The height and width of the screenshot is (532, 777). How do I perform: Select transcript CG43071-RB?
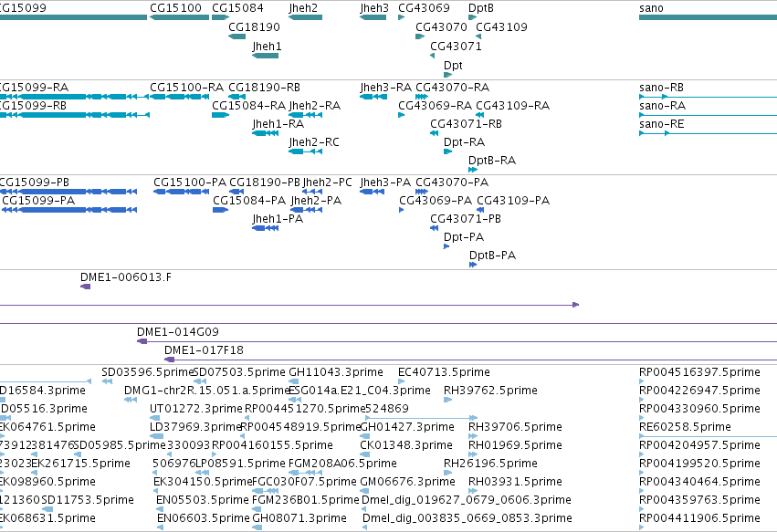(434, 133)
